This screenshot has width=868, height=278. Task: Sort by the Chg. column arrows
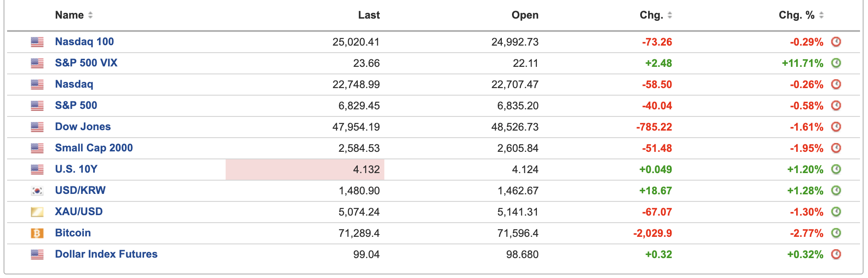click(x=670, y=15)
